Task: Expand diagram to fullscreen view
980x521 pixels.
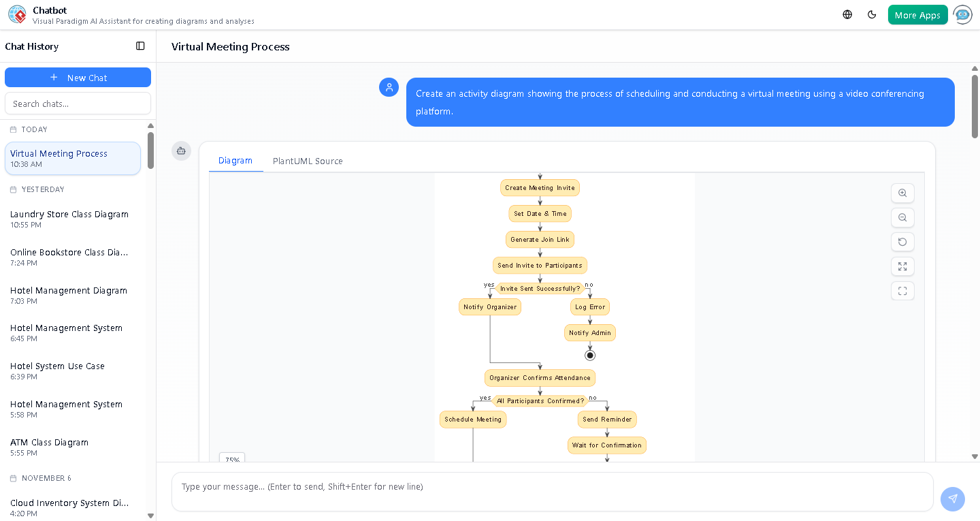Action: pos(902,266)
